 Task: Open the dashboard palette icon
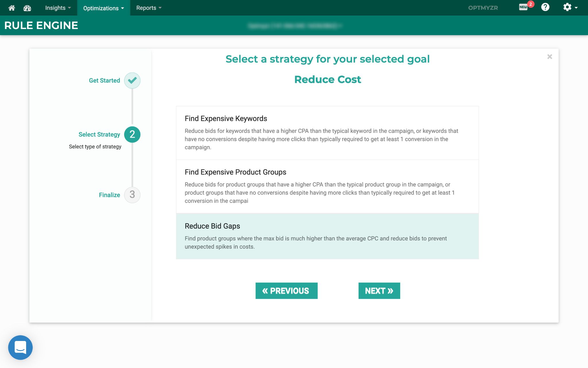pyautogui.click(x=27, y=8)
